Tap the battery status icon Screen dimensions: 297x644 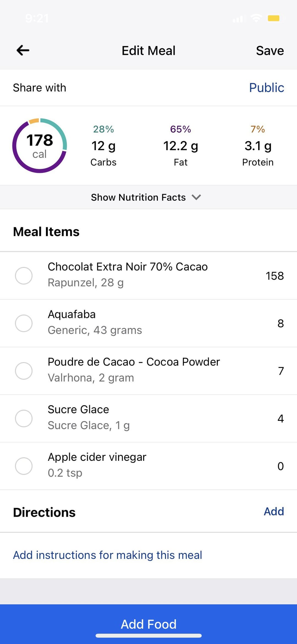275,18
